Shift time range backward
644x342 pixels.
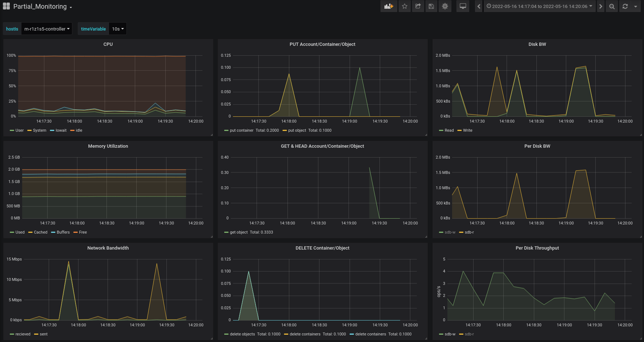(479, 6)
